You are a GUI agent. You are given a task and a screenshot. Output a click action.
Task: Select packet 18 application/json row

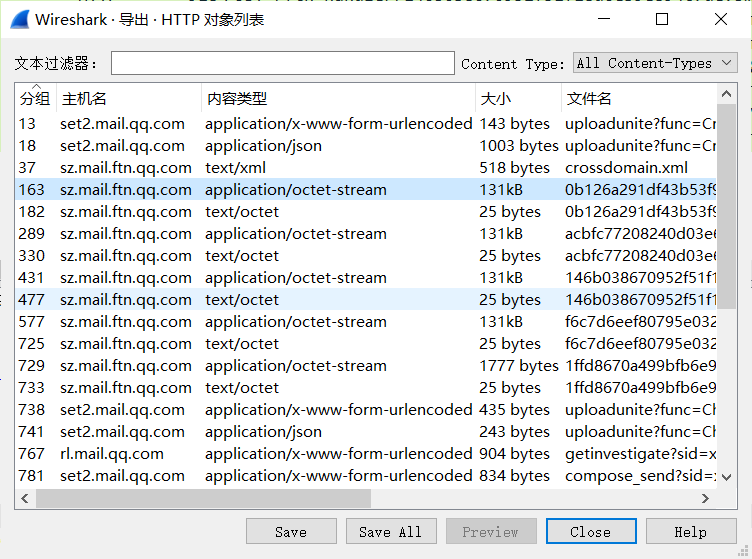coord(366,146)
